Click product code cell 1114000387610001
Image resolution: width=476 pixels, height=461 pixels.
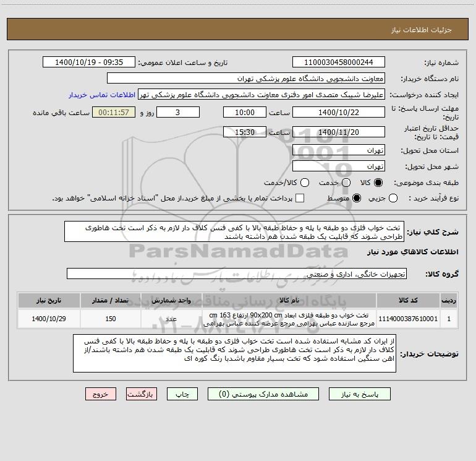pos(408,319)
